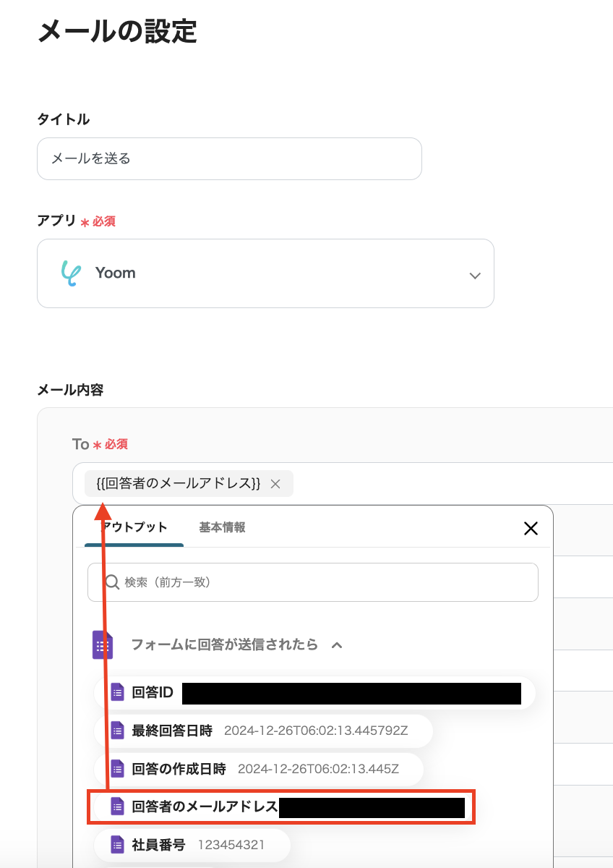Click the value 2024-12-26T06:02:13.445Z

click(x=318, y=769)
